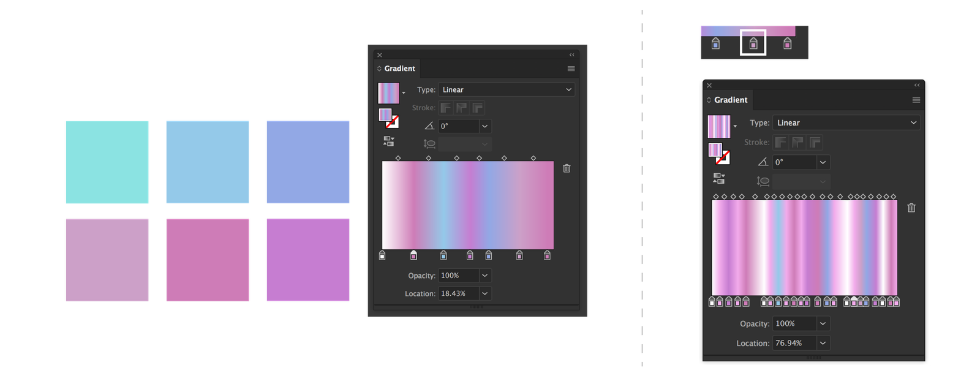Open the hamburger menu of right Gradient panel

(x=916, y=100)
